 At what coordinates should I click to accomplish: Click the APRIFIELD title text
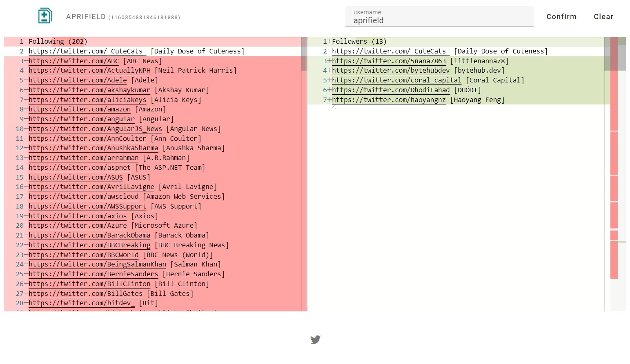[86, 17]
